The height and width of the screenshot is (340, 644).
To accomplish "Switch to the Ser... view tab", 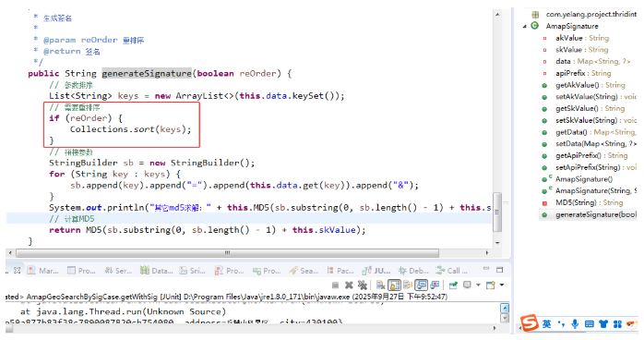I will [x=118, y=271].
